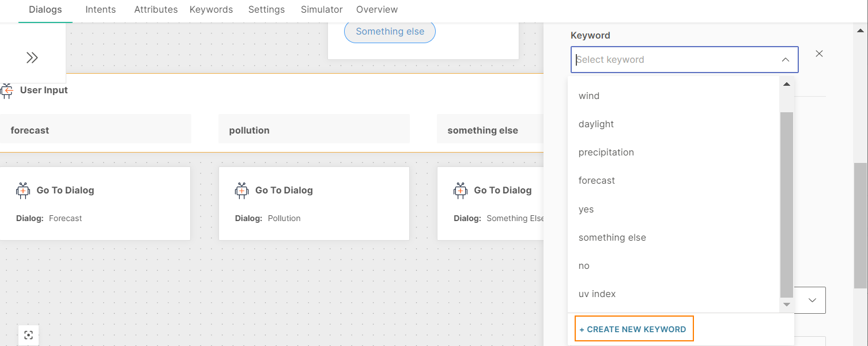Click the scroll-up arrow above the keyword list
Image resolution: width=868 pixels, height=346 pixels.
787,83
